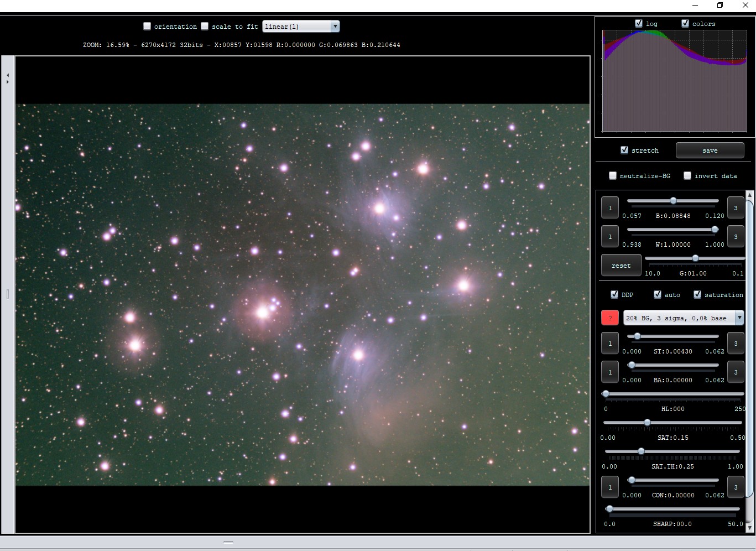Open the "20% BG, 3 sigma" preset dropdown
Screen dimensions: 756x551
(739, 318)
